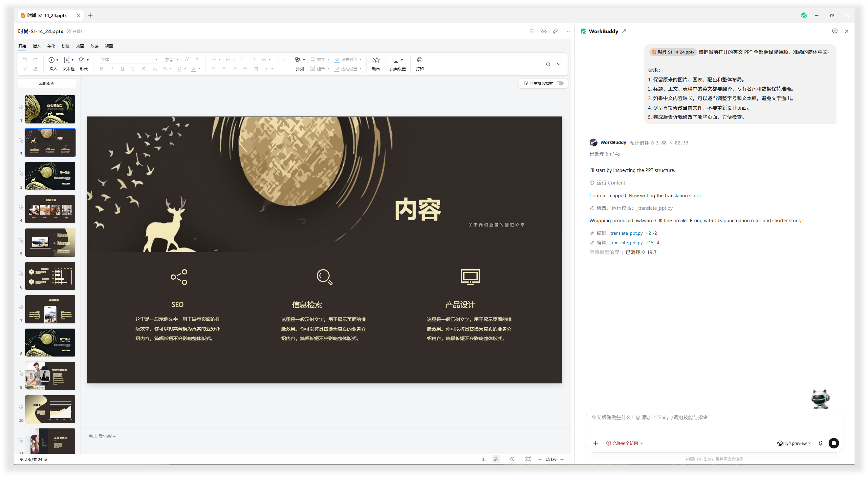Image resolution: width=868 pixels, height=477 pixels.
Task: Open the 页面设置 page setup icon
Action: (396, 60)
